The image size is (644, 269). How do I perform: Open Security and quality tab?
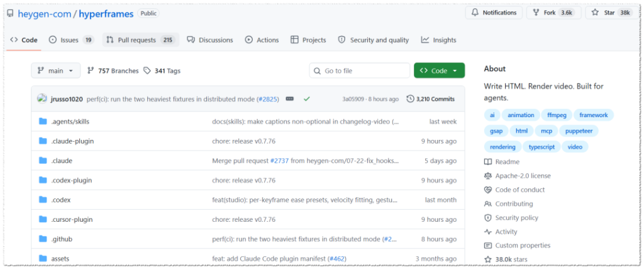tap(374, 40)
